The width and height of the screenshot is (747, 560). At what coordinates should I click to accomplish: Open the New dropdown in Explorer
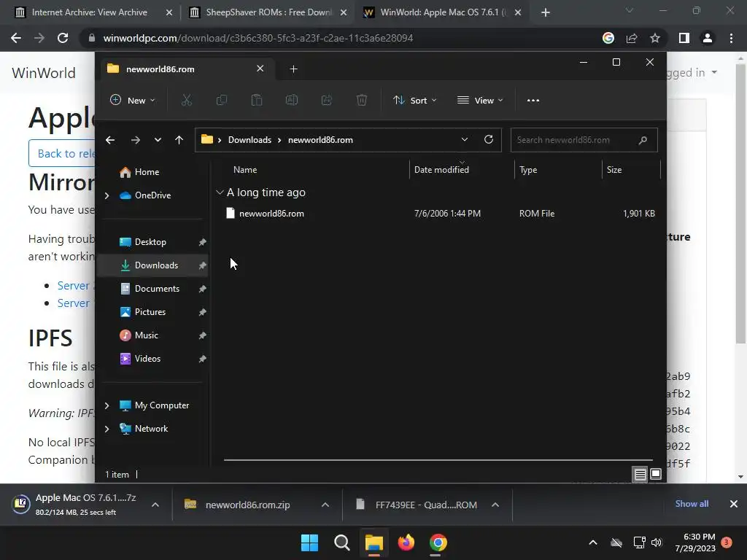pos(133,101)
